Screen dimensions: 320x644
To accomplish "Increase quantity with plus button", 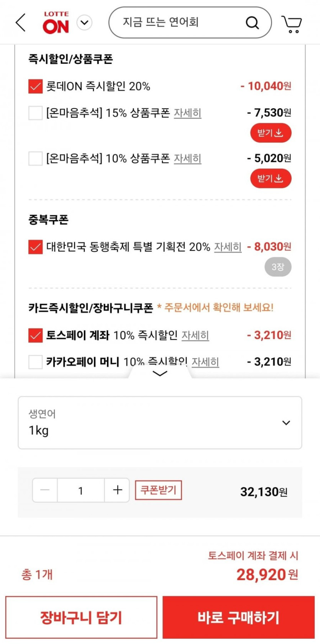I will pos(117,490).
